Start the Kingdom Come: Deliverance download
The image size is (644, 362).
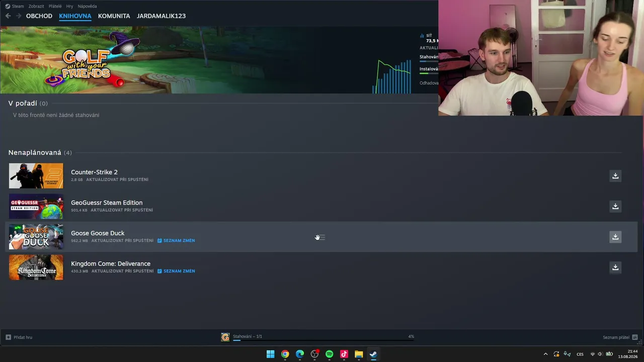[615, 267]
